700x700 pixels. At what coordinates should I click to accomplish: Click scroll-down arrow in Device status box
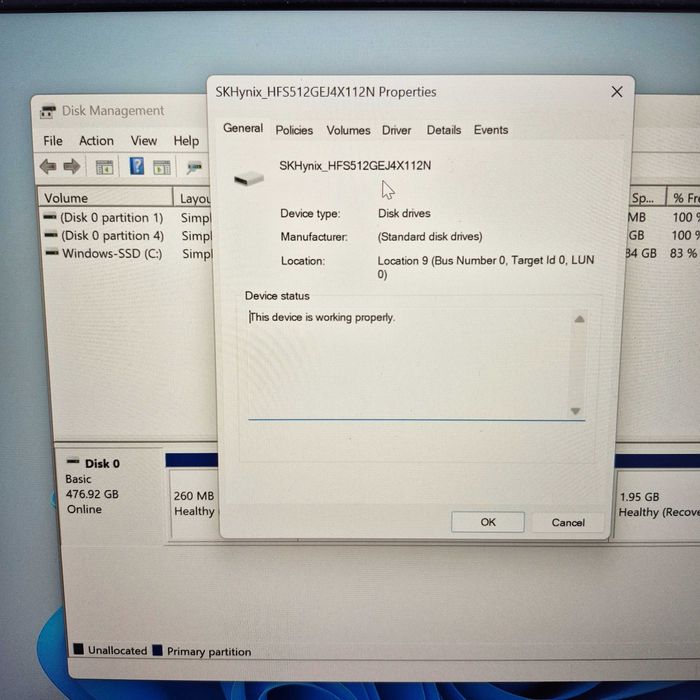(x=575, y=411)
